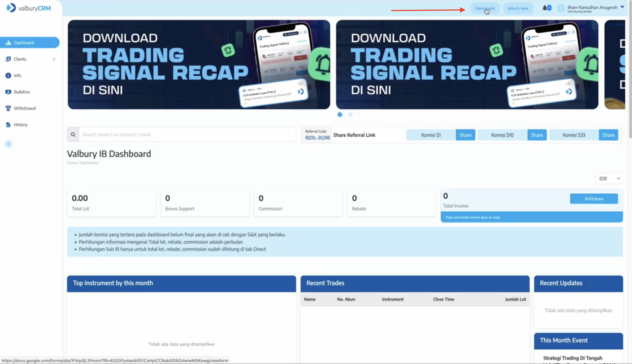Click the user profile avatar icon
This screenshot has width=632, height=364.
561,8
